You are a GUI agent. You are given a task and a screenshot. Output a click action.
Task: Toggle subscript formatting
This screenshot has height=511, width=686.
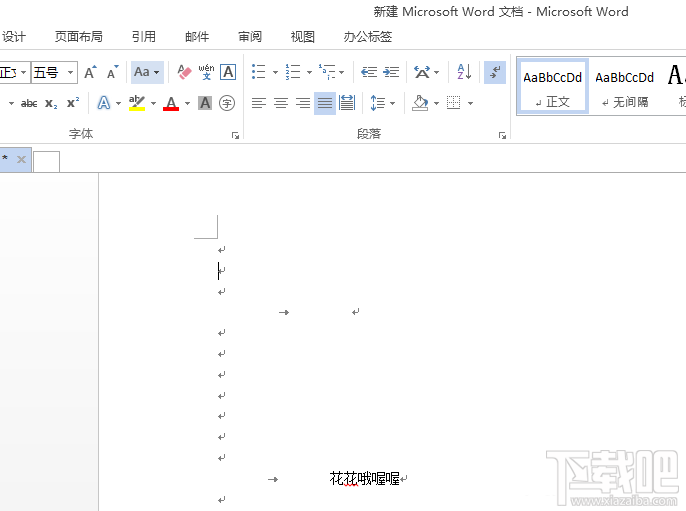click(51, 104)
